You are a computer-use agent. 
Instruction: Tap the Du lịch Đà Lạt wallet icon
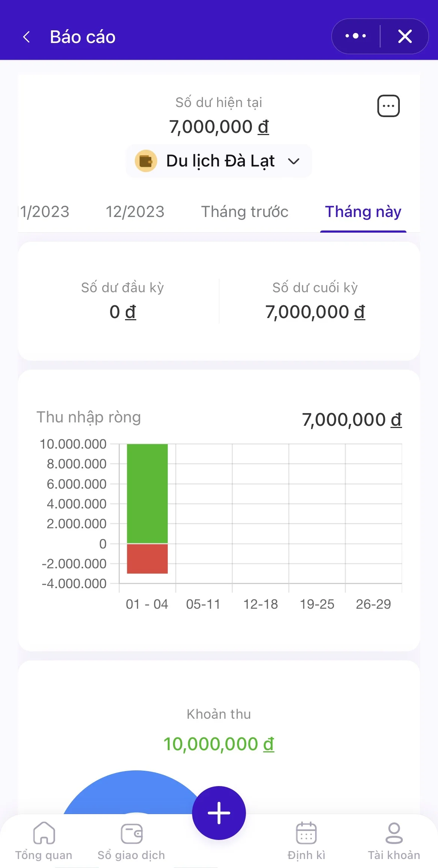tap(146, 161)
